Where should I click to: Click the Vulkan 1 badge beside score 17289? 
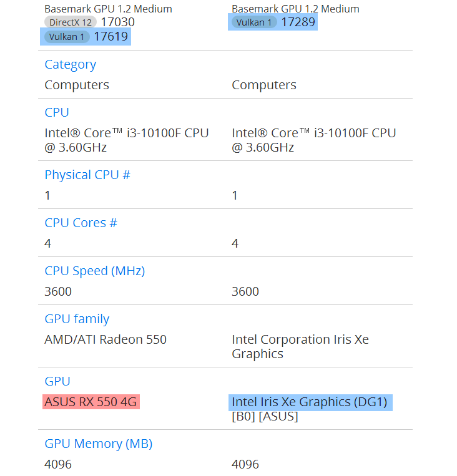point(254,22)
